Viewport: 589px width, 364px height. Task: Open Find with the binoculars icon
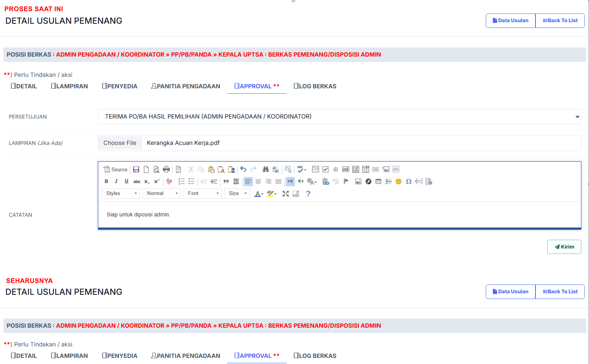(x=265, y=169)
